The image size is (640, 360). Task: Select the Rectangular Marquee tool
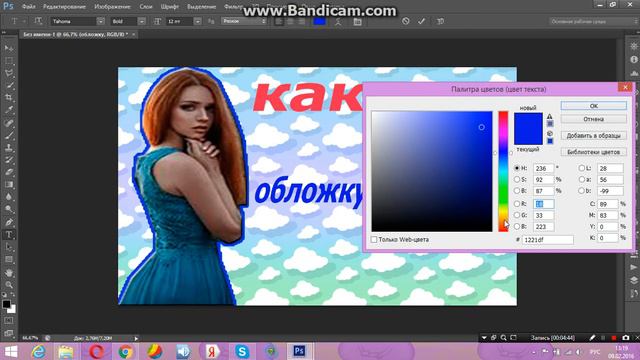[x=9, y=61]
